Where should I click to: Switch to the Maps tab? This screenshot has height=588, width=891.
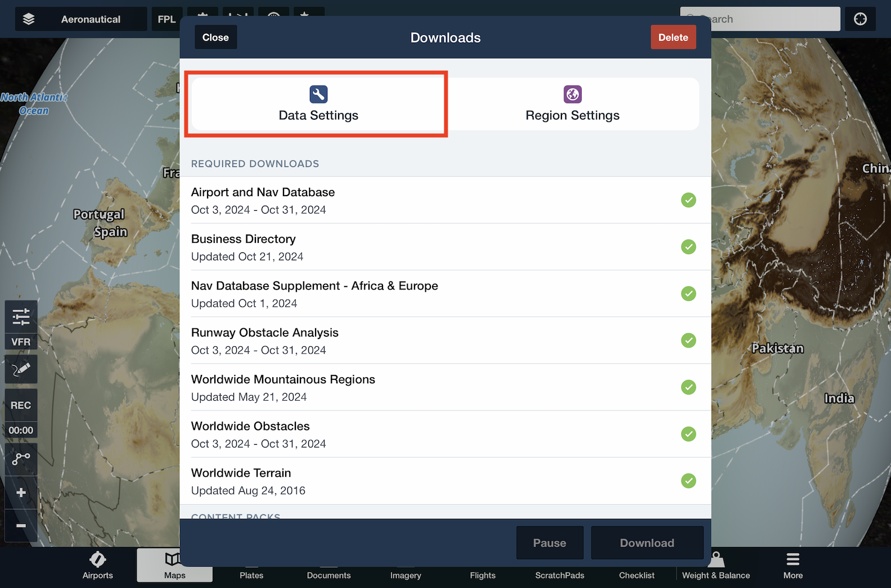(x=174, y=566)
